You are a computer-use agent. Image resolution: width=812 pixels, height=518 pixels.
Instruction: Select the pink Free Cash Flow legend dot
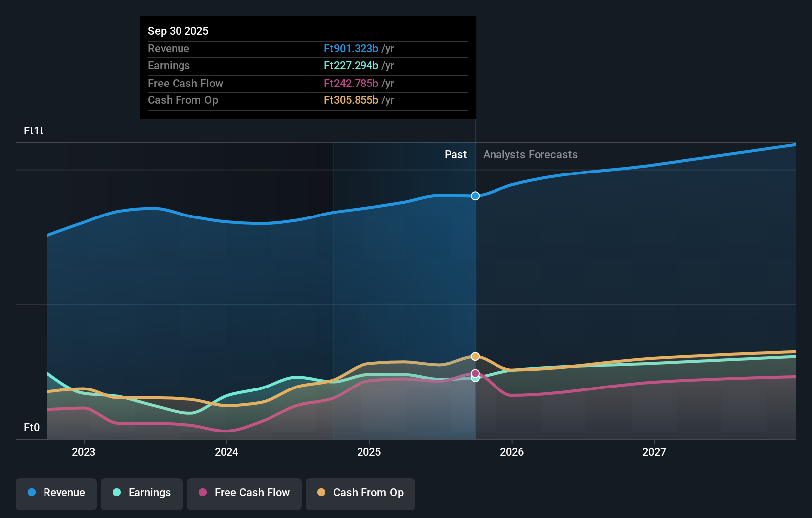coord(203,493)
